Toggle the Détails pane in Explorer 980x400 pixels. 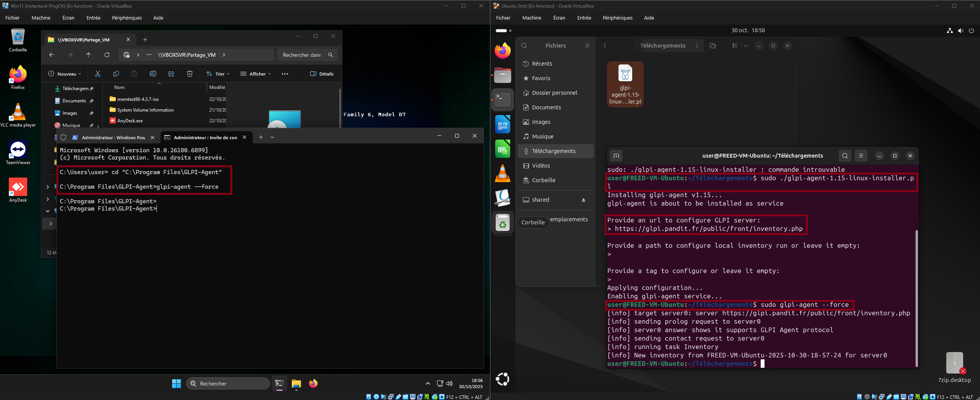click(x=322, y=74)
